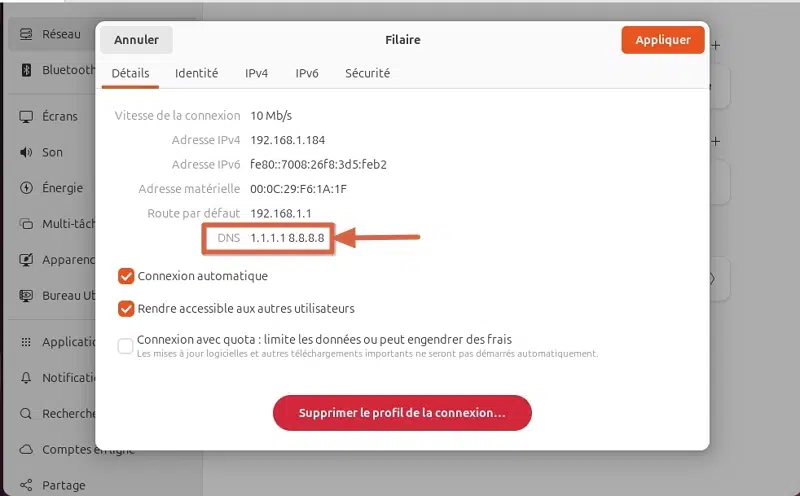Screen dimensions: 800x496
Task: Disable the Connexion automatique checkbox
Action: point(126,276)
